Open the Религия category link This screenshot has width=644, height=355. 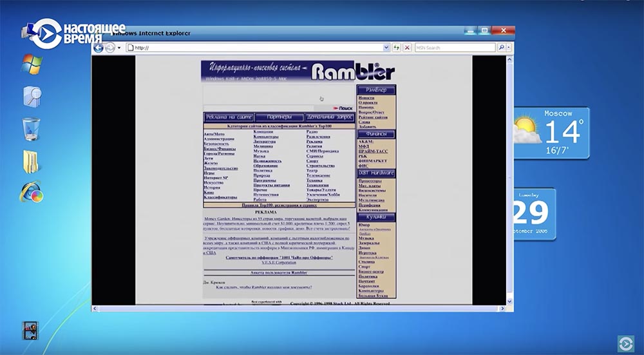(x=314, y=146)
